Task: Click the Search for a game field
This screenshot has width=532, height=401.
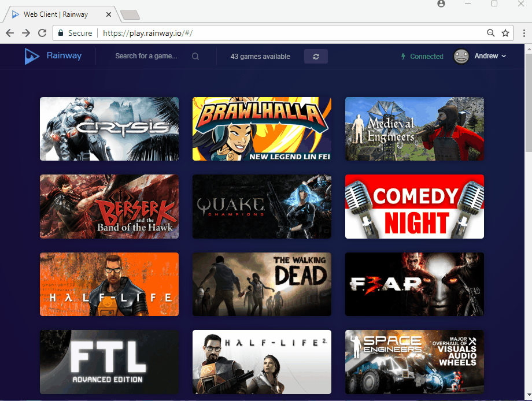Action: click(x=146, y=56)
